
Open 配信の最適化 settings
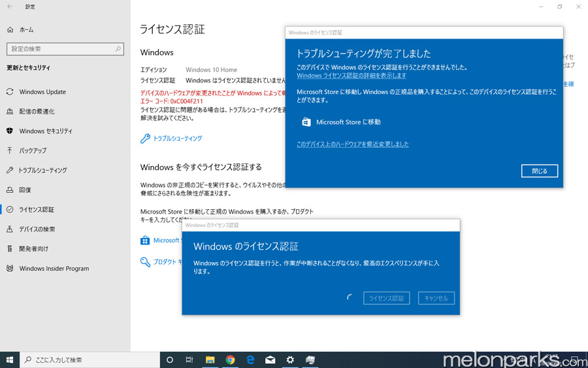click(x=37, y=111)
